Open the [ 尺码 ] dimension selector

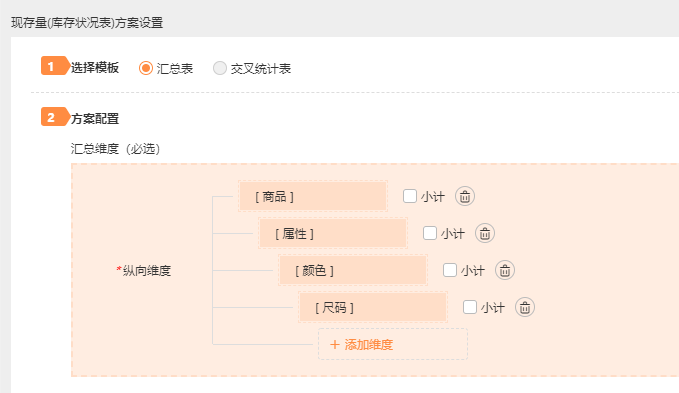click(373, 307)
